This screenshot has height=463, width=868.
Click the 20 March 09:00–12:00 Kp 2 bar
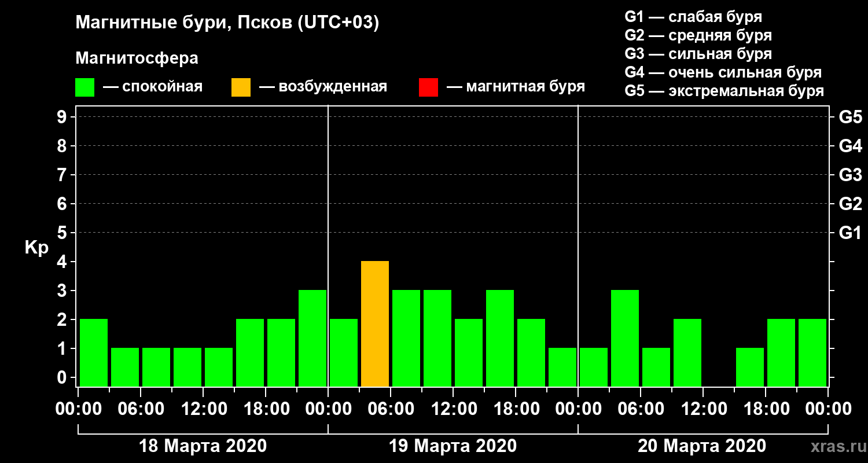click(x=687, y=353)
